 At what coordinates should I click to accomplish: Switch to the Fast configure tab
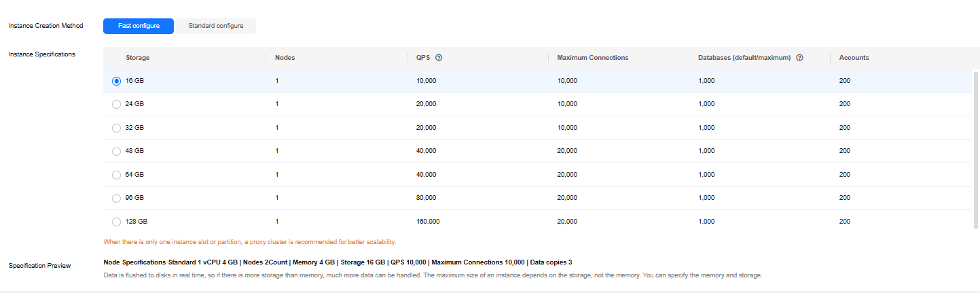coord(139,26)
